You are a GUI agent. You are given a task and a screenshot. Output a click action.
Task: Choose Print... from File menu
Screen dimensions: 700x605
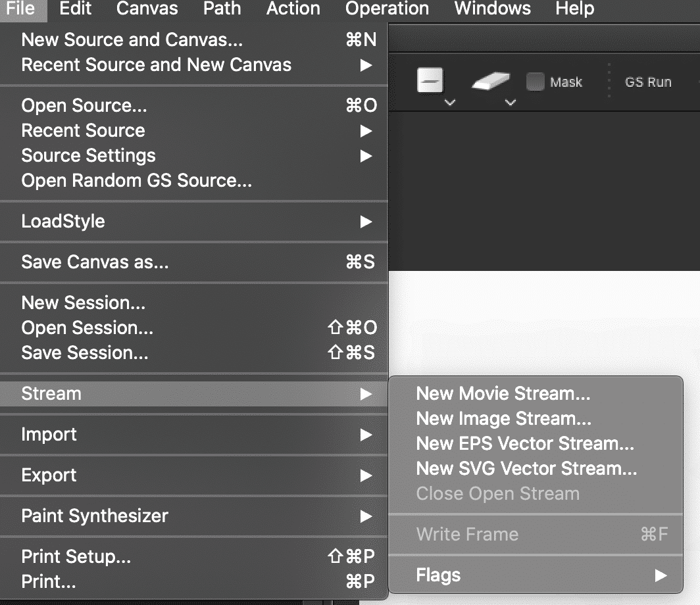(x=193, y=582)
